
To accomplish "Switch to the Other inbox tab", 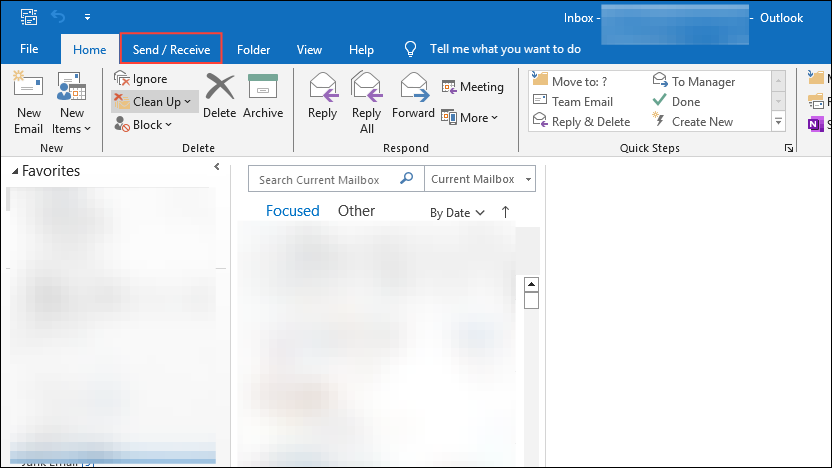I will coord(356,211).
